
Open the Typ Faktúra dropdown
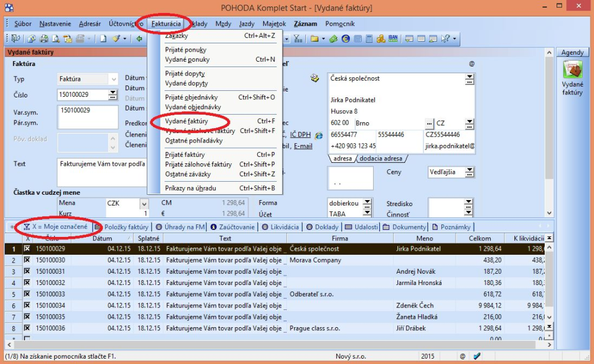[x=113, y=79]
